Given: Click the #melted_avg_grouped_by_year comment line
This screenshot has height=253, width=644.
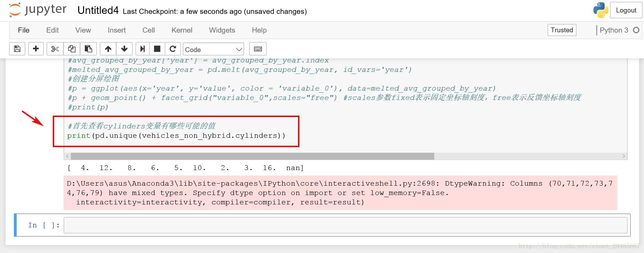Looking at the screenshot, I should pyautogui.click(x=240, y=70).
